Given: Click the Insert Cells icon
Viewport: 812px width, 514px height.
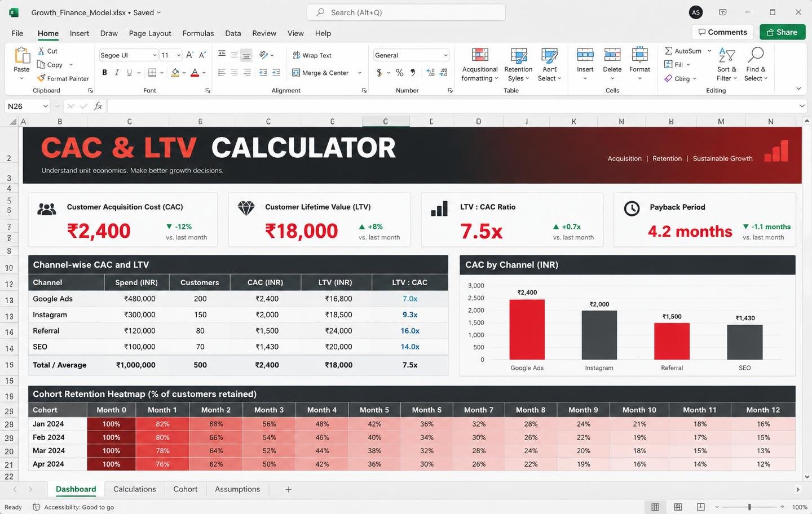Looking at the screenshot, I should [x=585, y=55].
